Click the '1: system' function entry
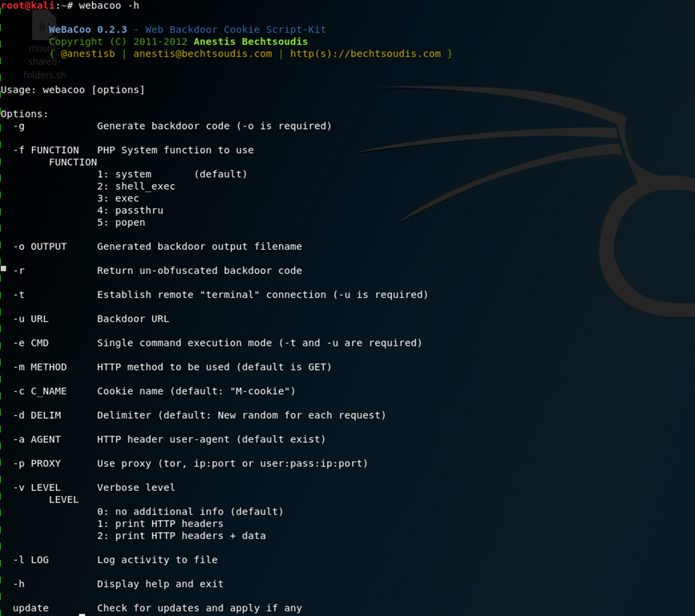The image size is (695, 616). [x=124, y=174]
